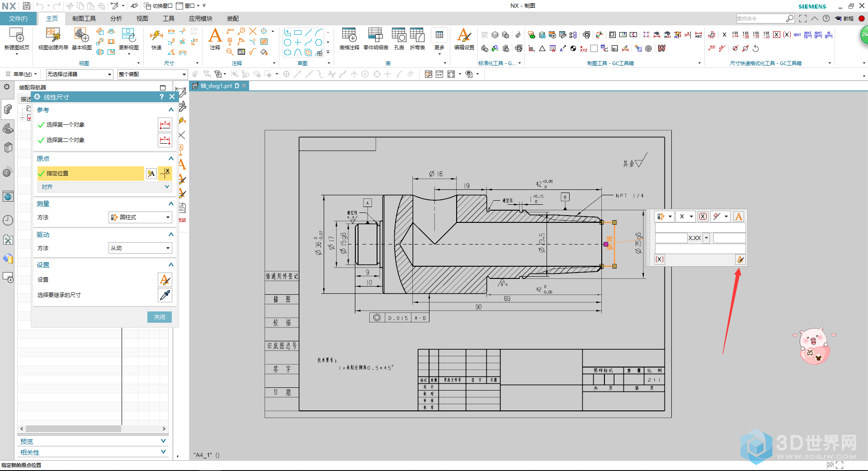Toggle the Assembly Navigator maximize box
This screenshot has height=471, width=868.
coord(163,88)
